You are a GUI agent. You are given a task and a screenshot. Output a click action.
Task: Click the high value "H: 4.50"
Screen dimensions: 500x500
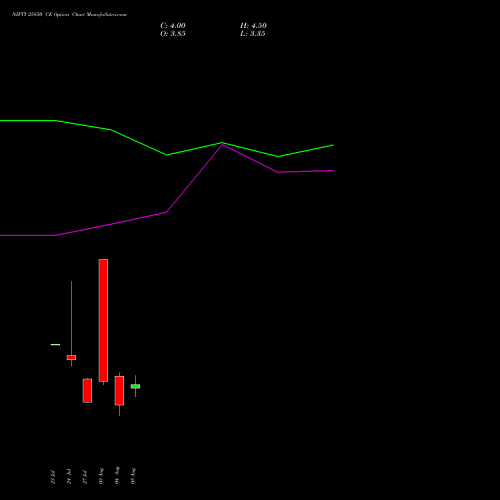pyautogui.click(x=253, y=26)
